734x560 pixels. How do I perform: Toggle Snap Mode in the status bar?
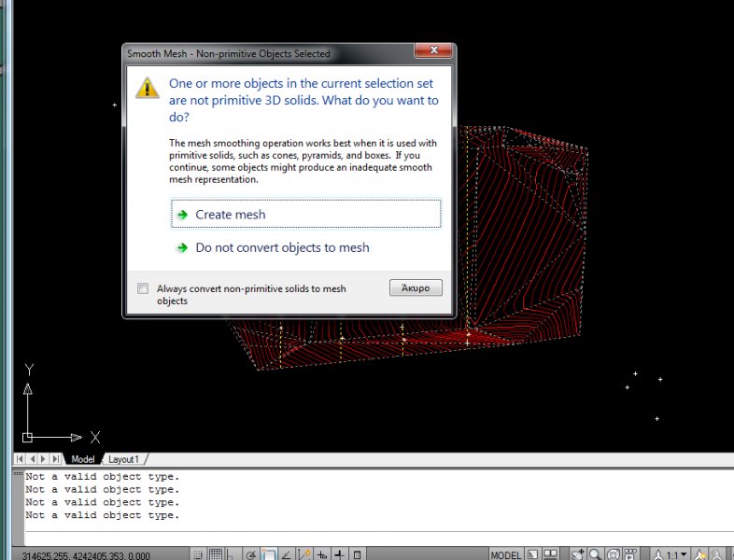(x=198, y=554)
